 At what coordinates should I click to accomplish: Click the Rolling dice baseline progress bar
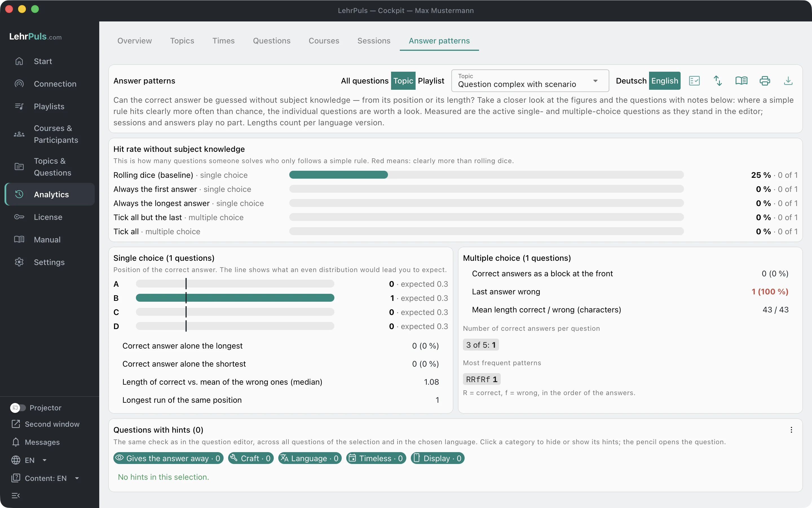tap(486, 175)
